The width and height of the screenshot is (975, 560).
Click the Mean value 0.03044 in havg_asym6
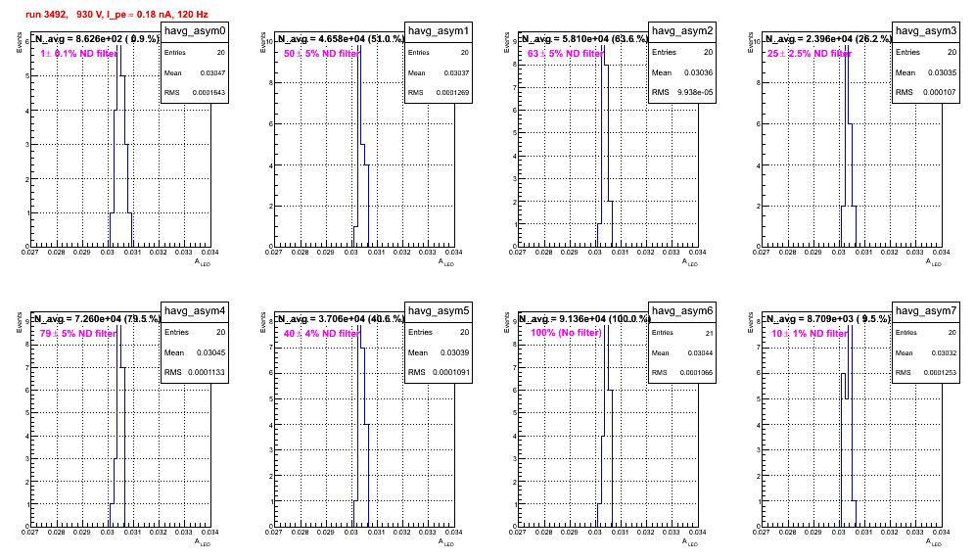tap(700, 352)
